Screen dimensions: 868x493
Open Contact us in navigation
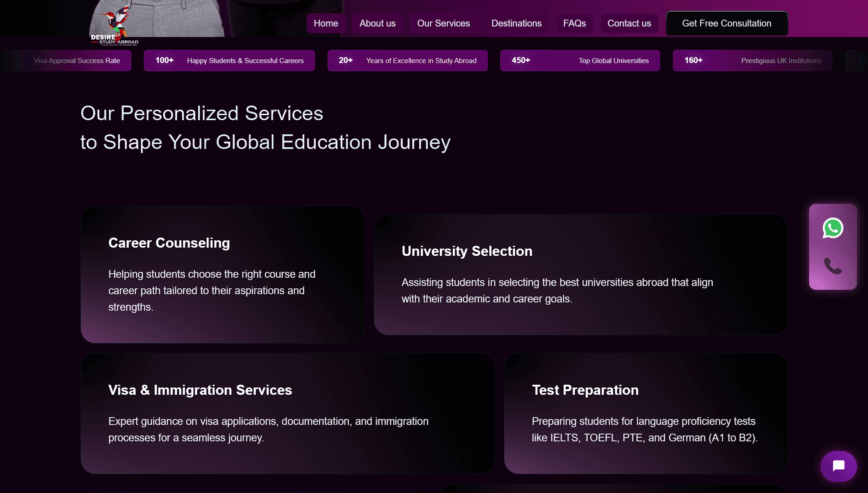pyautogui.click(x=629, y=23)
